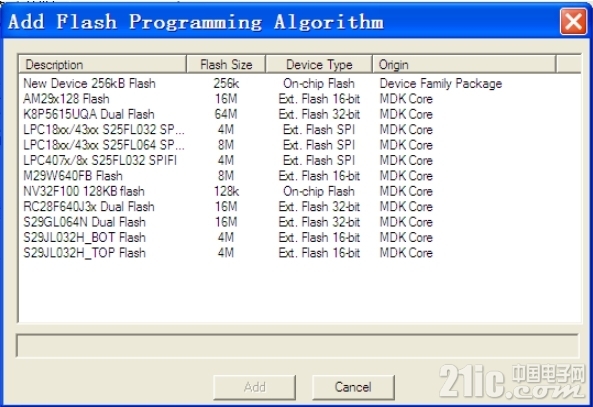Click MDK Core in the S29JL032H_TOP row
Viewport: 593px width, 407px height.
pos(406,253)
